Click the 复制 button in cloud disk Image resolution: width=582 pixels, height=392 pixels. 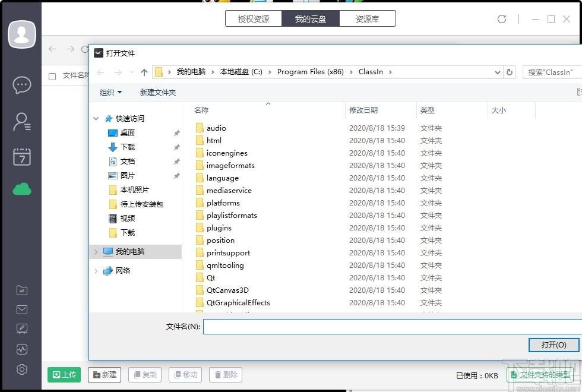point(145,375)
